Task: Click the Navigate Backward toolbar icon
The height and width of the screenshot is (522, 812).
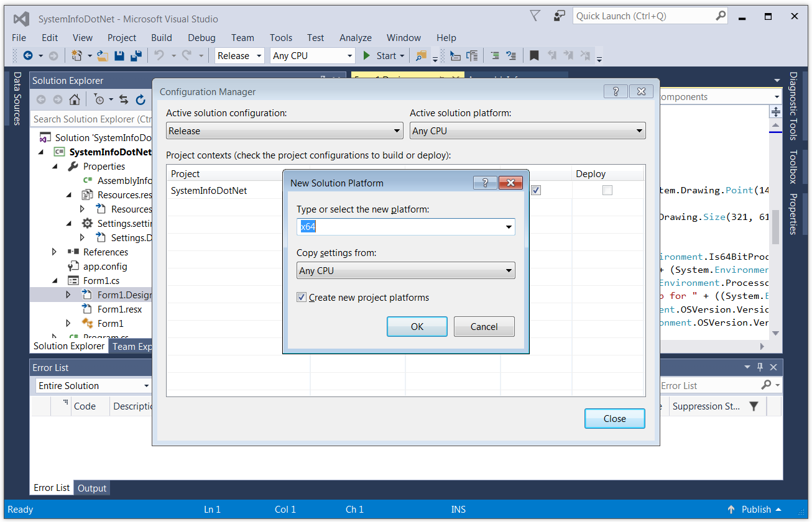Action: (x=28, y=56)
